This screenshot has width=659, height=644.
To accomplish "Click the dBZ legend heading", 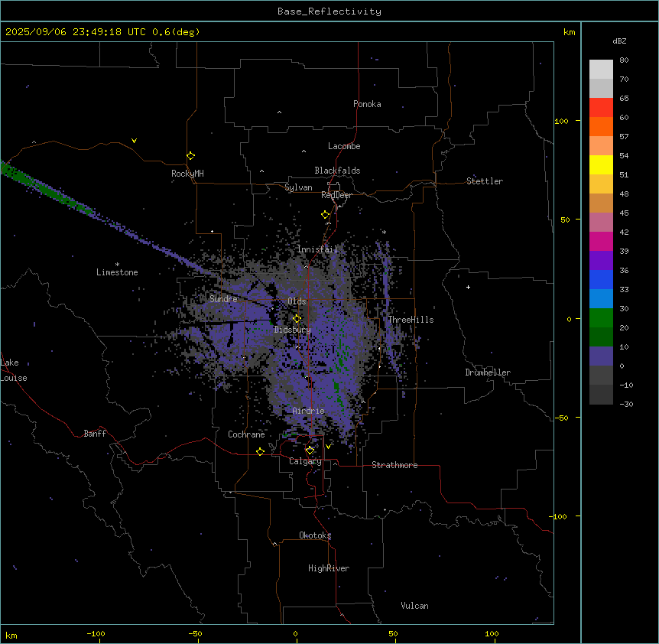I will pyautogui.click(x=619, y=41).
